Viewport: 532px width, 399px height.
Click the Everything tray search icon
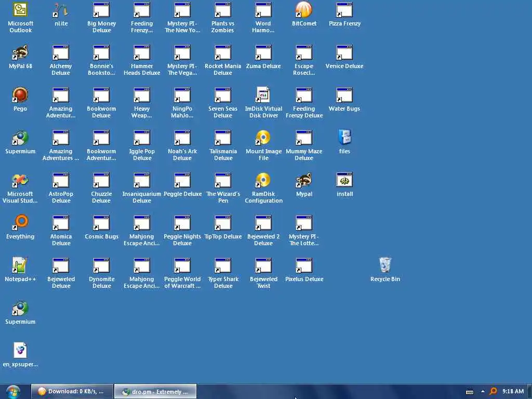[494, 391]
